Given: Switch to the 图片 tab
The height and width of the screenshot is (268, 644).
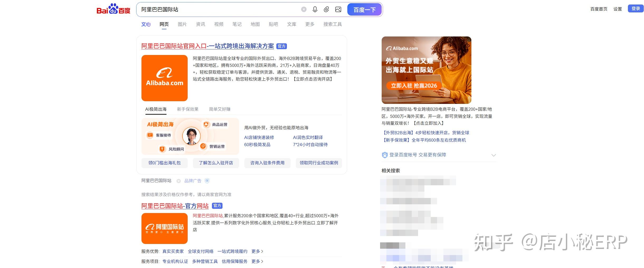Looking at the screenshot, I should coord(182,24).
